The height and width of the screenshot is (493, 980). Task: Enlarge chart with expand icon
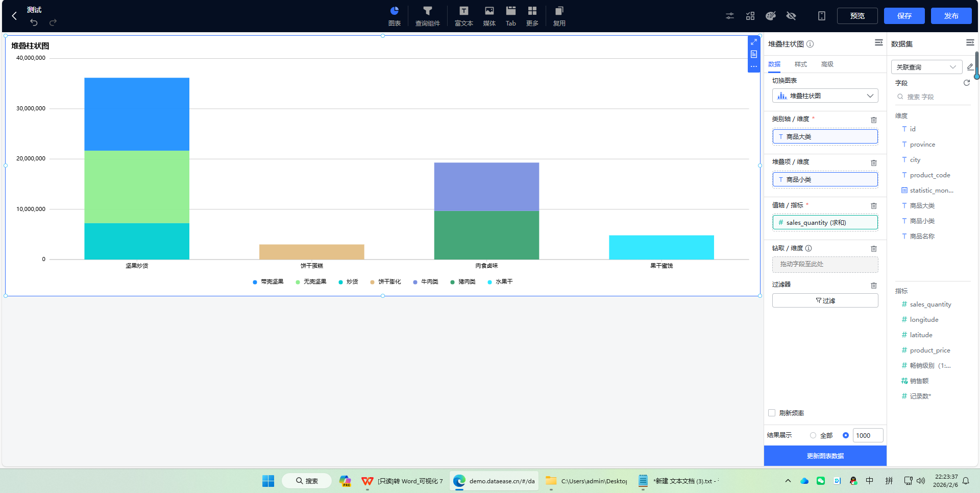pos(754,42)
